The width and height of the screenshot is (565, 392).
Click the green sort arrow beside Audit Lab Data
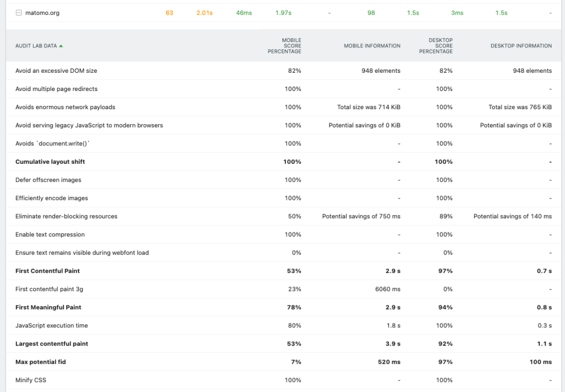point(61,46)
